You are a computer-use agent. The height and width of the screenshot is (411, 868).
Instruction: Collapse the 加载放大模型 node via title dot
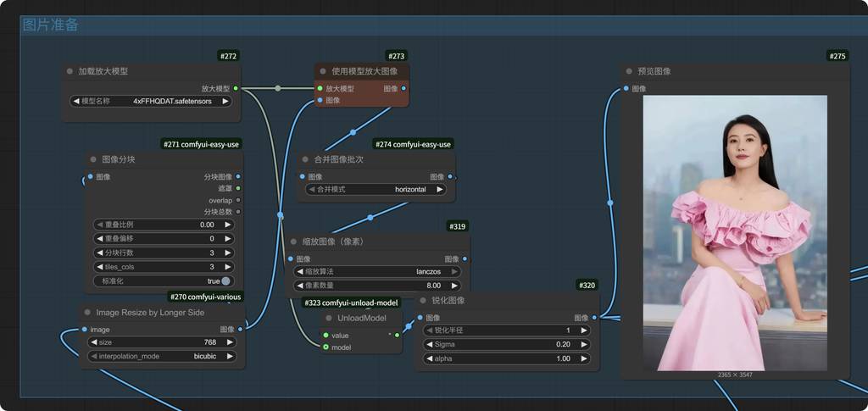click(x=70, y=72)
